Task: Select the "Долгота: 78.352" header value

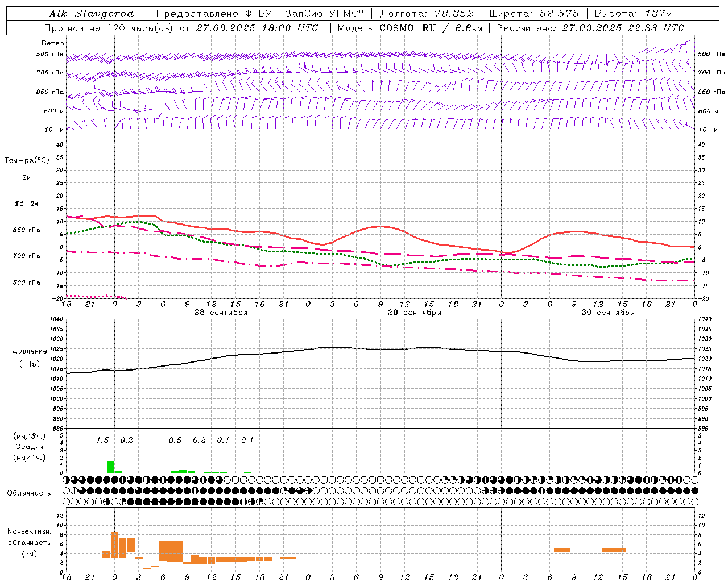Action: click(427, 14)
